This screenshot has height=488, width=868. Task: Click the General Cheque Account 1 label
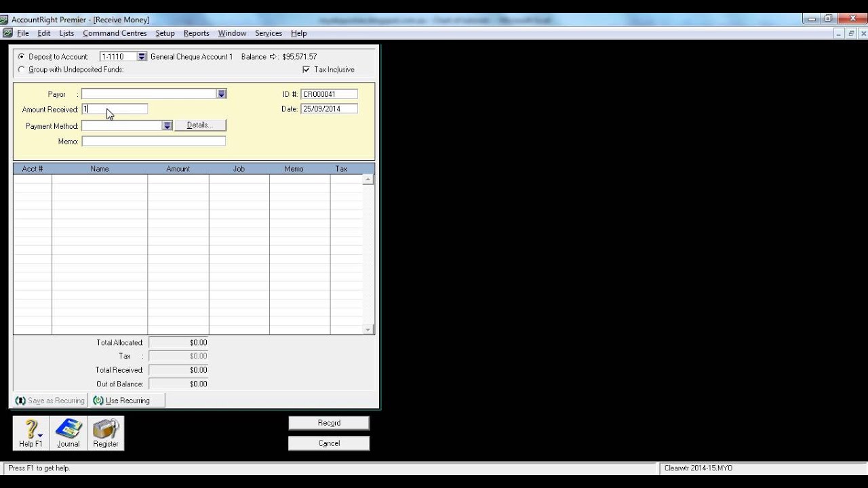coord(191,57)
